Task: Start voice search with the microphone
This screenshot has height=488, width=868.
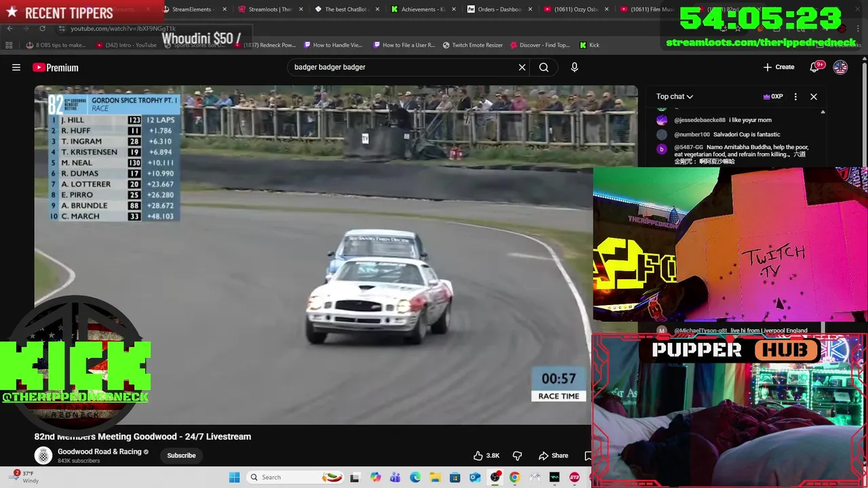Action: [x=574, y=67]
